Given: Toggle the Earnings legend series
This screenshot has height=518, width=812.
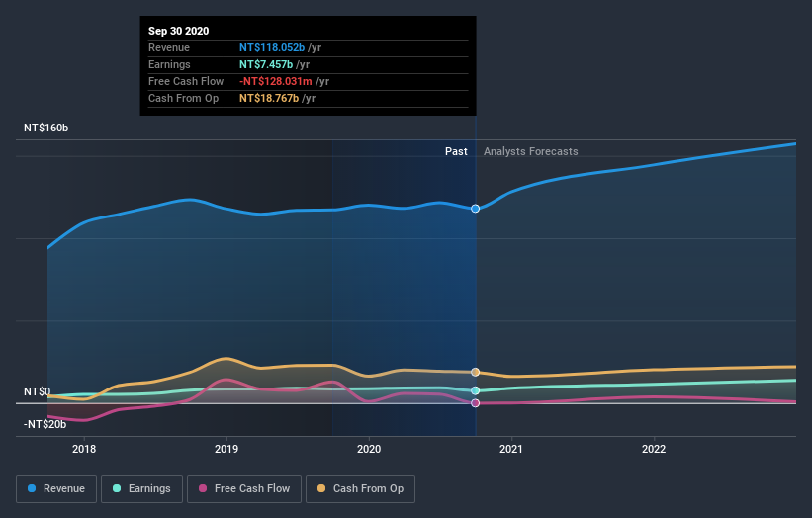Looking at the screenshot, I should pyautogui.click(x=141, y=489).
